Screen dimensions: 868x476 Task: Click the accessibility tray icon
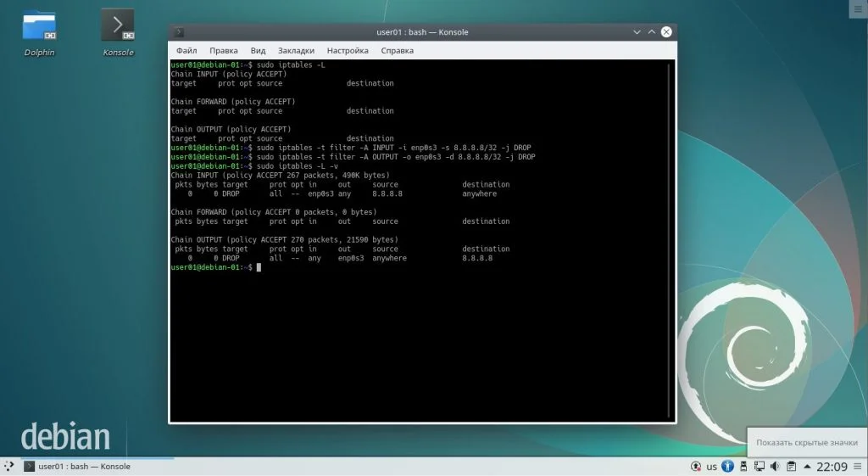(728, 466)
